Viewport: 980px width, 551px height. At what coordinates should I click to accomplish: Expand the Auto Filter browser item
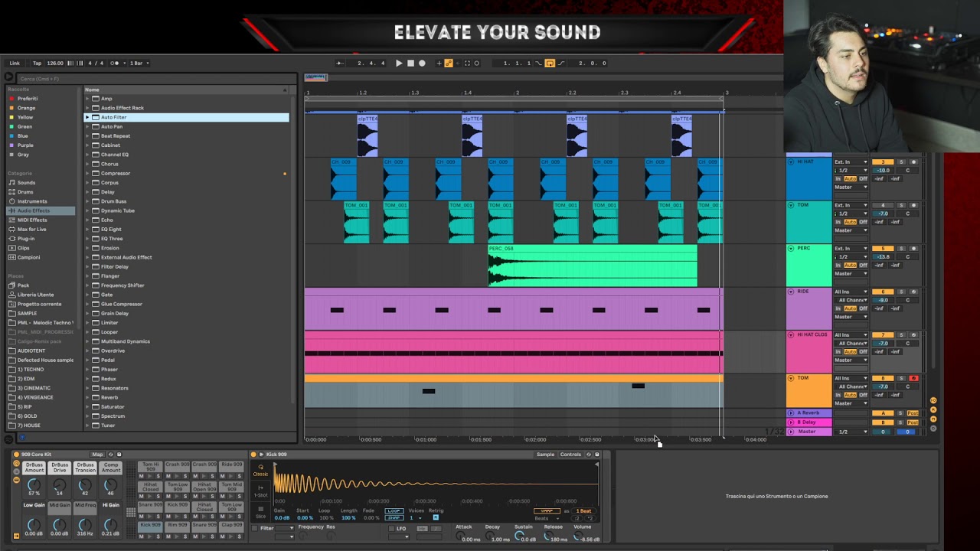coord(87,117)
